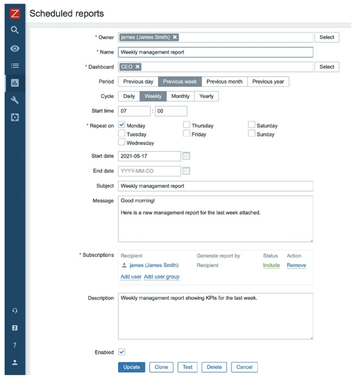Toggle the Enabled checkbox
This screenshot has width=364, height=380.
click(x=122, y=352)
